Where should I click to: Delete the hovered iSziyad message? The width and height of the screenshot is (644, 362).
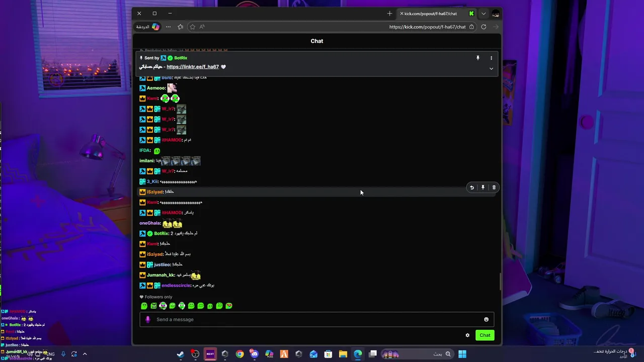tap(494, 188)
